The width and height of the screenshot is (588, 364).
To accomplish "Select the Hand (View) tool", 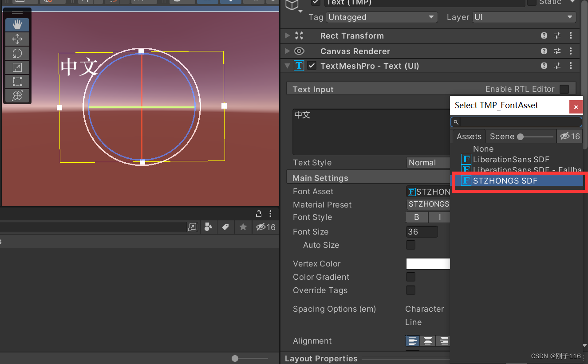I will pyautogui.click(x=17, y=25).
